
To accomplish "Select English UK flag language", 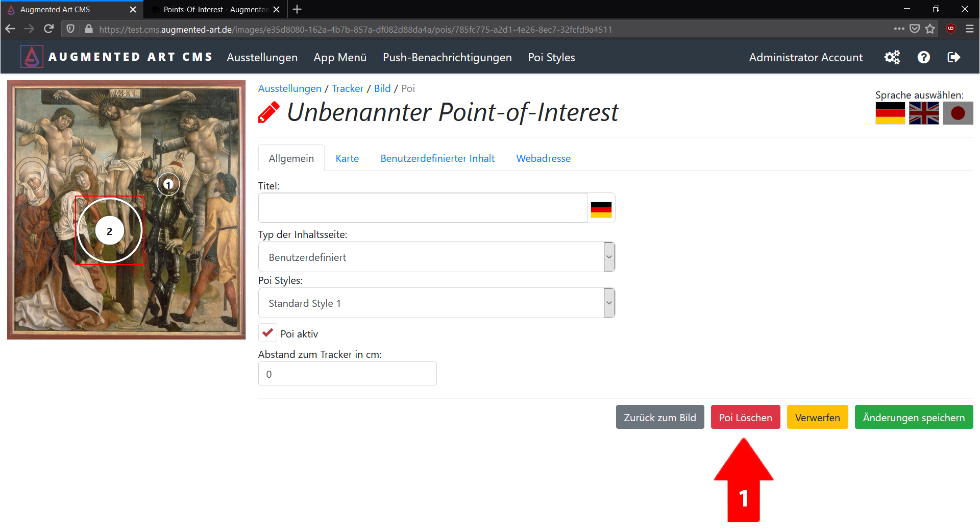I will coord(924,113).
